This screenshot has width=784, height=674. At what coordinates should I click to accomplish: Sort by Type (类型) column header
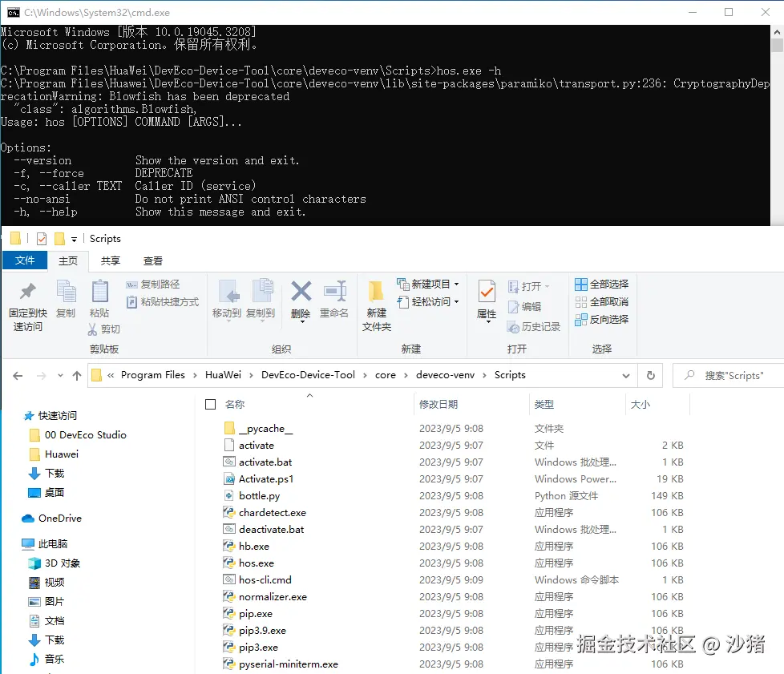click(544, 404)
